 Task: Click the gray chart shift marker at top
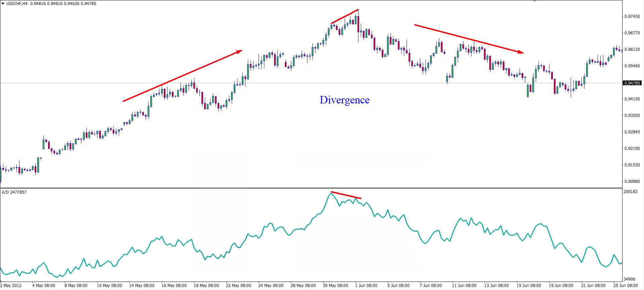click(535, 1)
